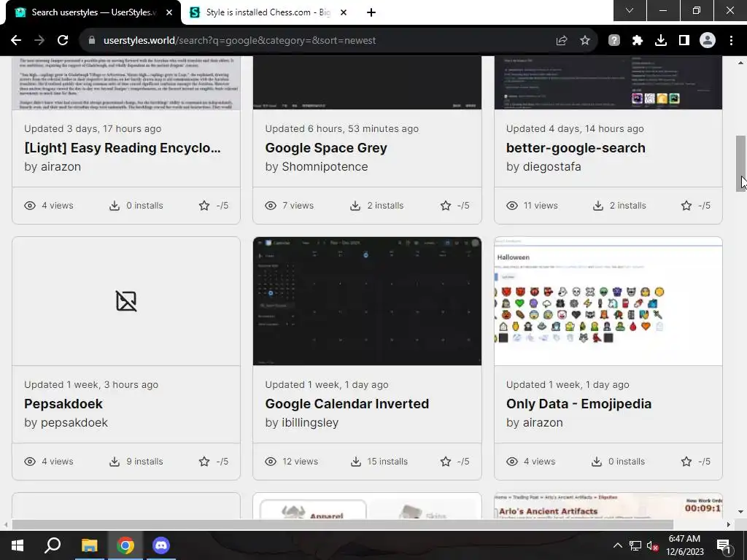Click the forward navigation arrow
The height and width of the screenshot is (560, 747).
coord(39,41)
